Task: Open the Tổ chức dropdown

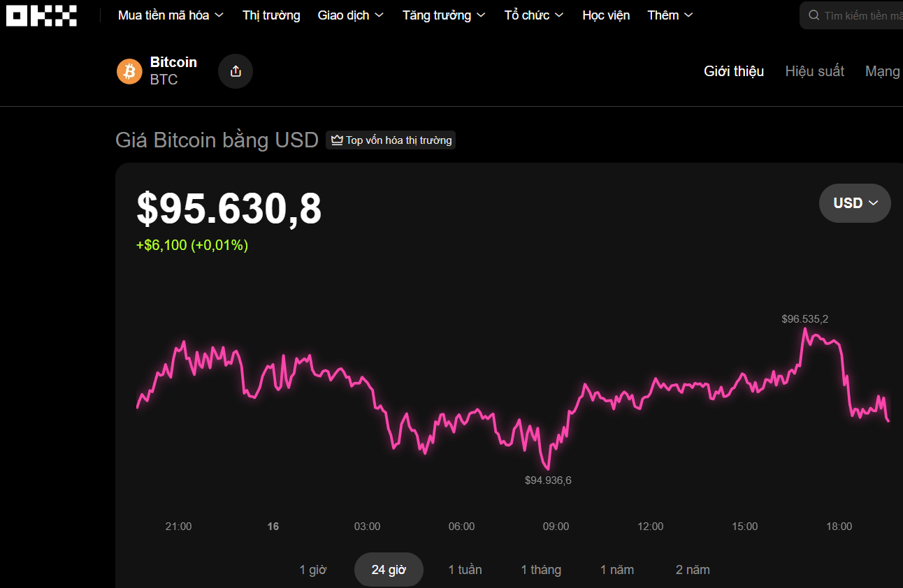Action: pos(534,15)
